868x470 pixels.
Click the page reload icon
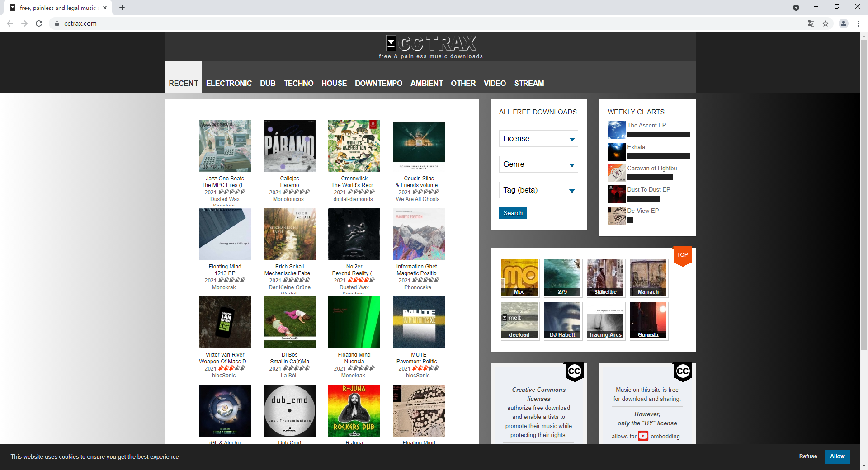click(39, 23)
